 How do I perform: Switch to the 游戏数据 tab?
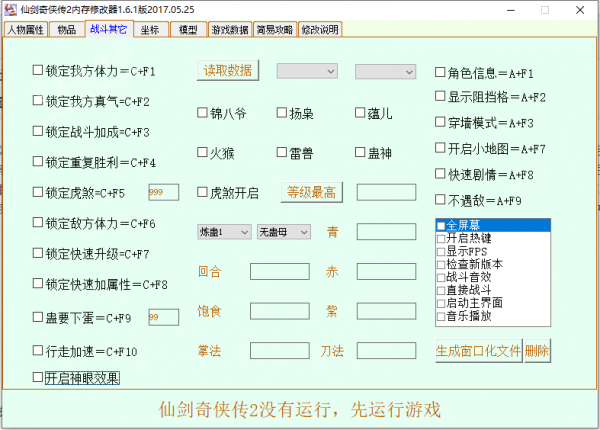pos(230,29)
